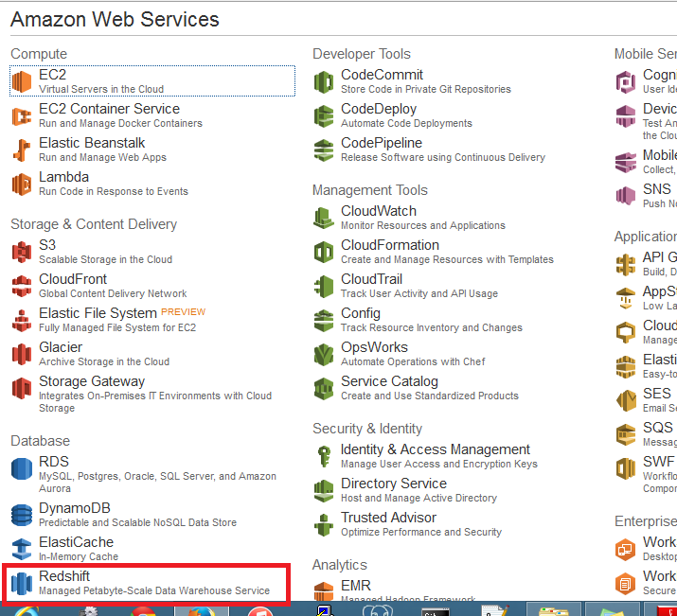This screenshot has height=616, width=677.
Task: Click the CloudWatch icon
Action: click(x=324, y=218)
